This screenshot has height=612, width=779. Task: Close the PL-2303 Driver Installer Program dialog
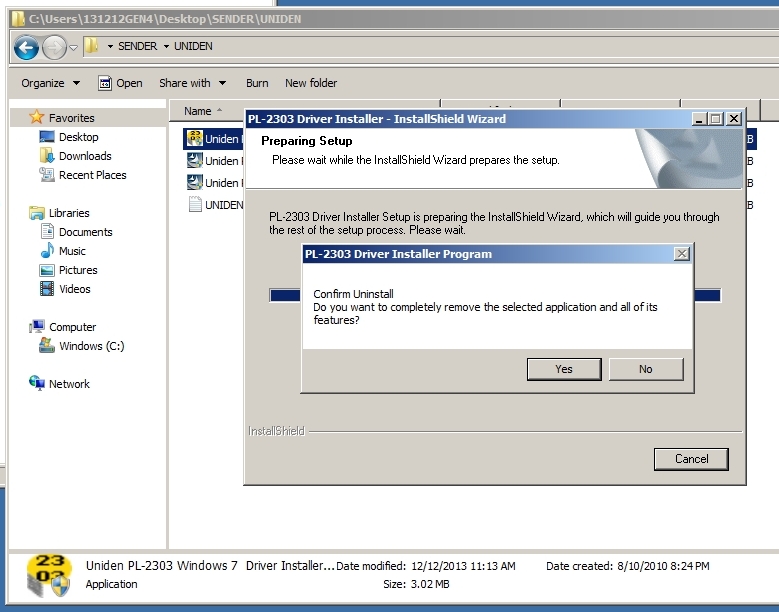coord(682,254)
